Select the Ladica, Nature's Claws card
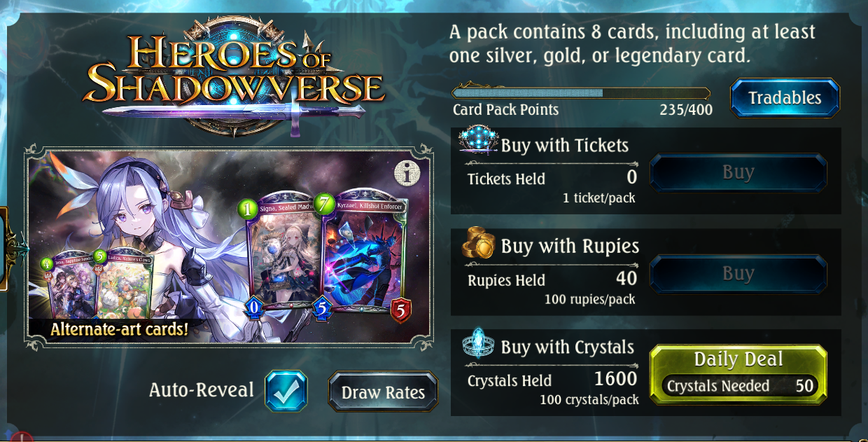The height and width of the screenshot is (442, 868). click(123, 284)
